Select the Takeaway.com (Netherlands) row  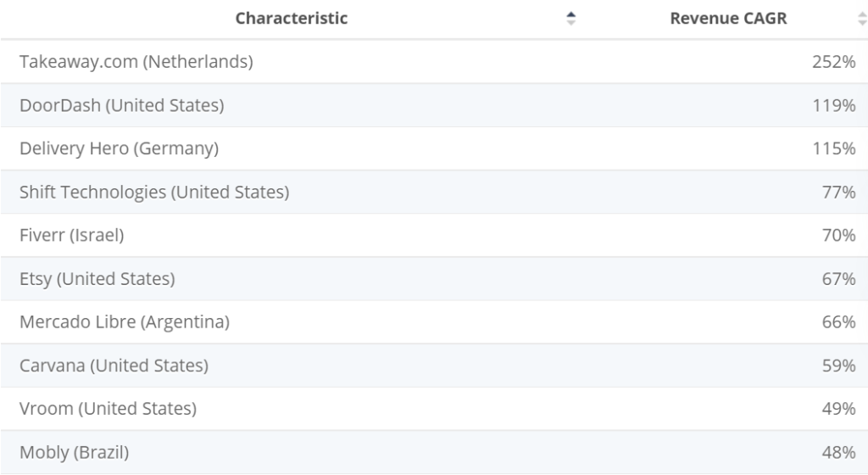click(136, 62)
